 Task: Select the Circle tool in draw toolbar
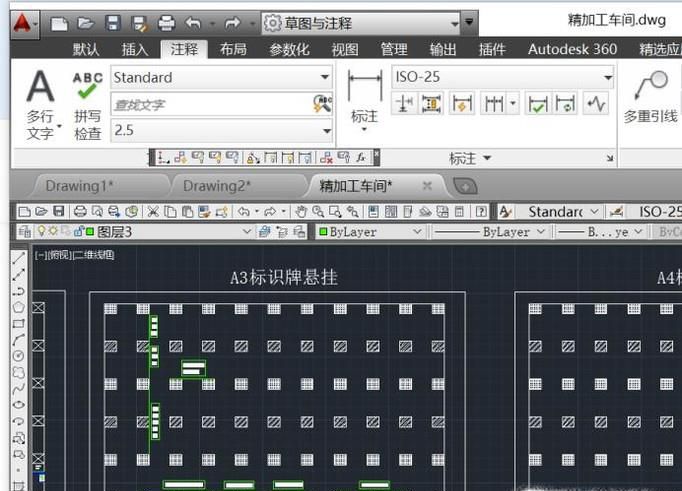click(19, 356)
